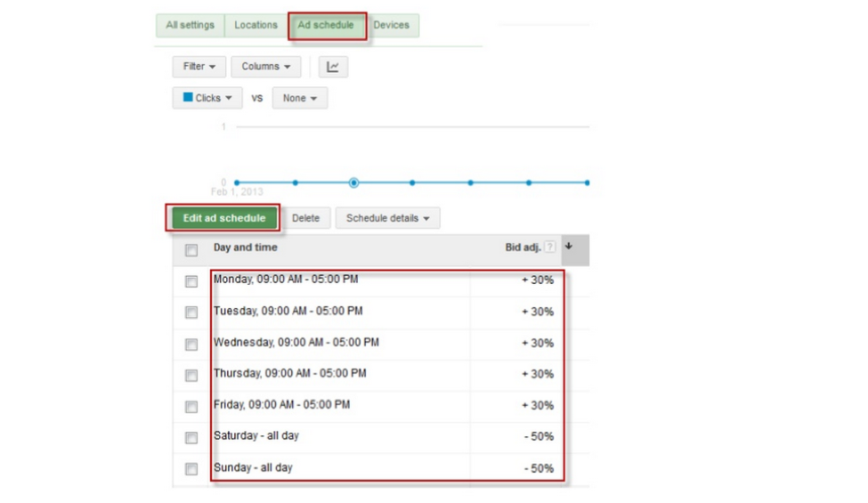Open the Filter dropdown

pos(199,67)
